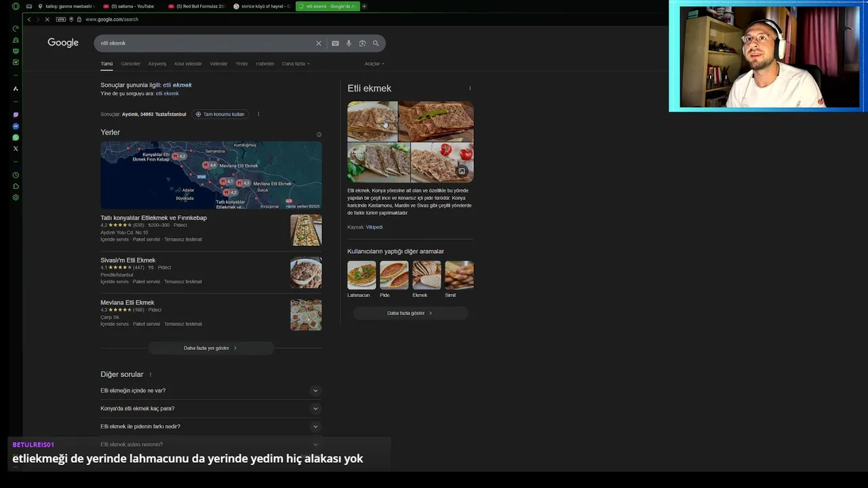Open Pide related search thumbnail
The width and height of the screenshot is (868, 488).
pyautogui.click(x=394, y=275)
